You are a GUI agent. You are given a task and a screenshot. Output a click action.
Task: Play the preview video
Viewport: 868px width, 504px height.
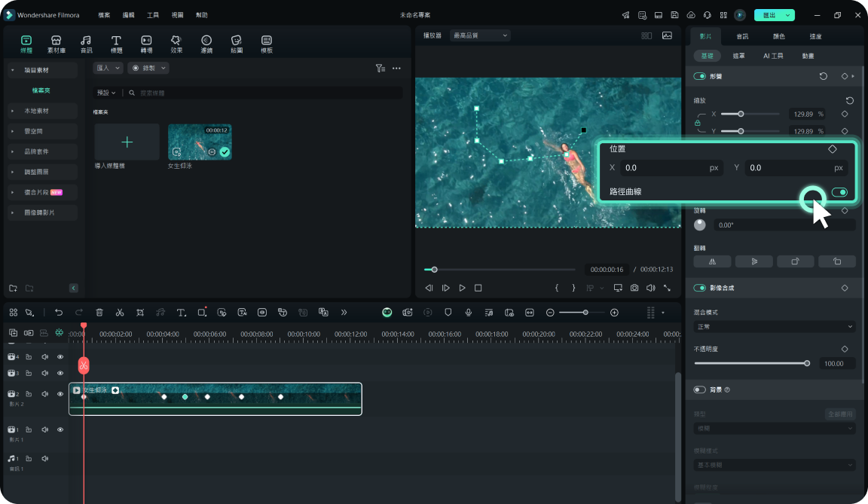[x=462, y=288]
